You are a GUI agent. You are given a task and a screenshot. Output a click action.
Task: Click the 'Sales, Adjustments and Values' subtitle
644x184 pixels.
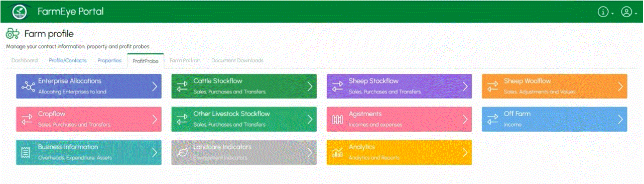click(540, 92)
